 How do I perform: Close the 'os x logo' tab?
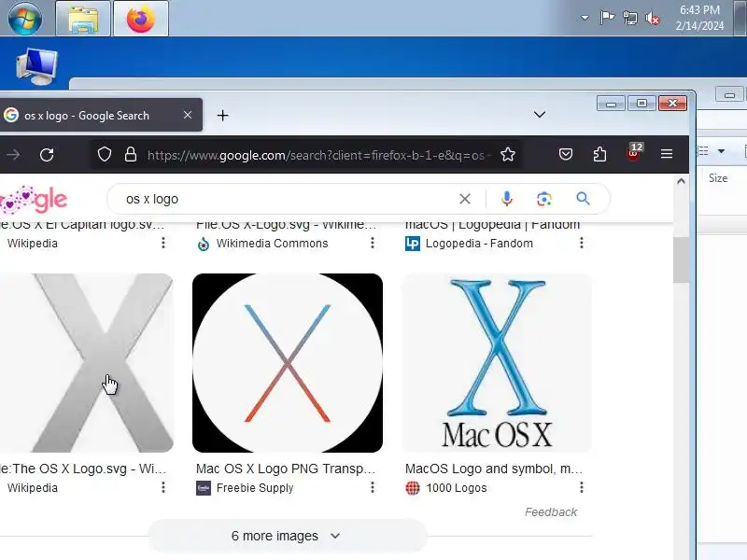(188, 115)
